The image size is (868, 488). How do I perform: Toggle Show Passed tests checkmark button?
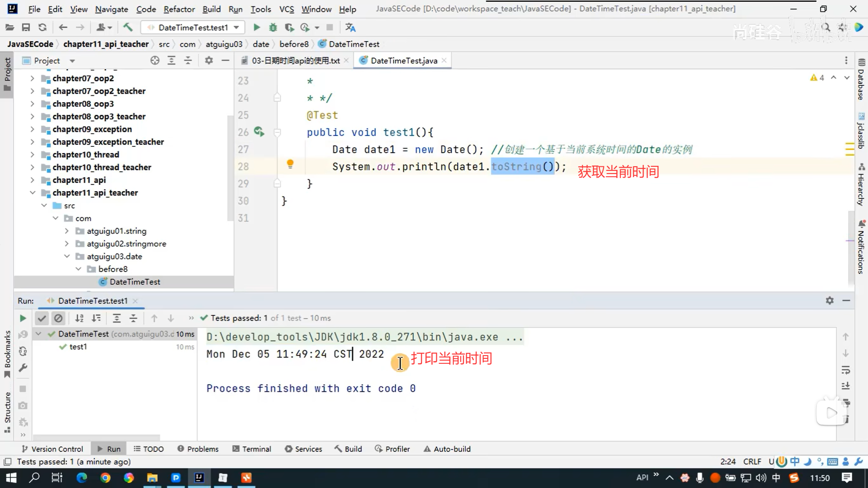pos(42,318)
